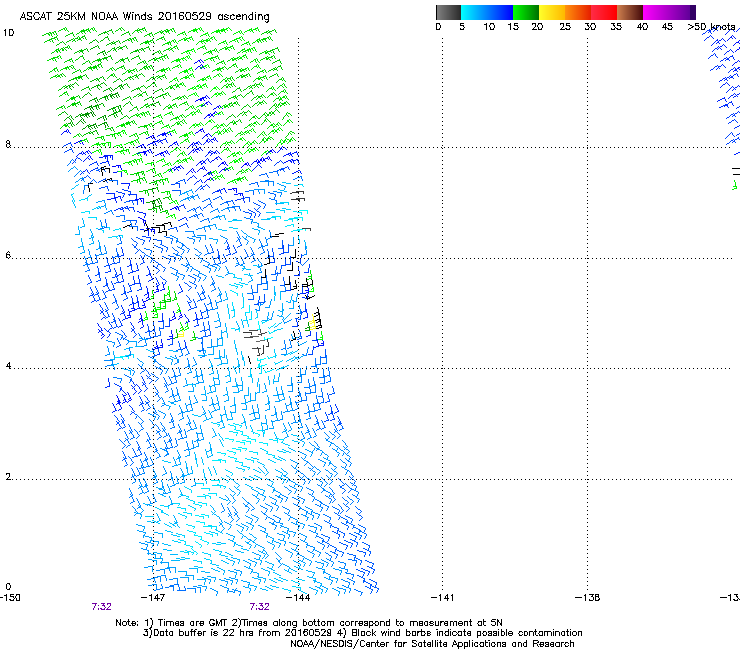The height and width of the screenshot is (650, 740).
Task: Click the brown 35-40 knots color segment
Action: pyautogui.click(x=630, y=12)
